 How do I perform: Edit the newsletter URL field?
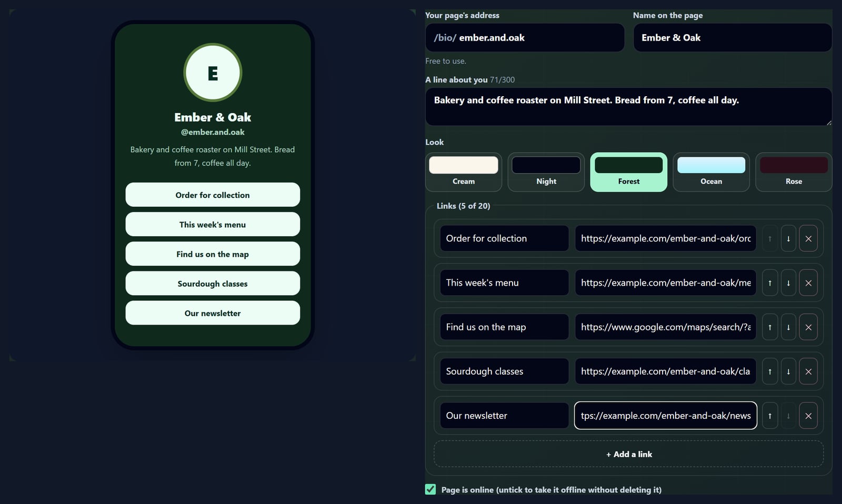(666, 416)
